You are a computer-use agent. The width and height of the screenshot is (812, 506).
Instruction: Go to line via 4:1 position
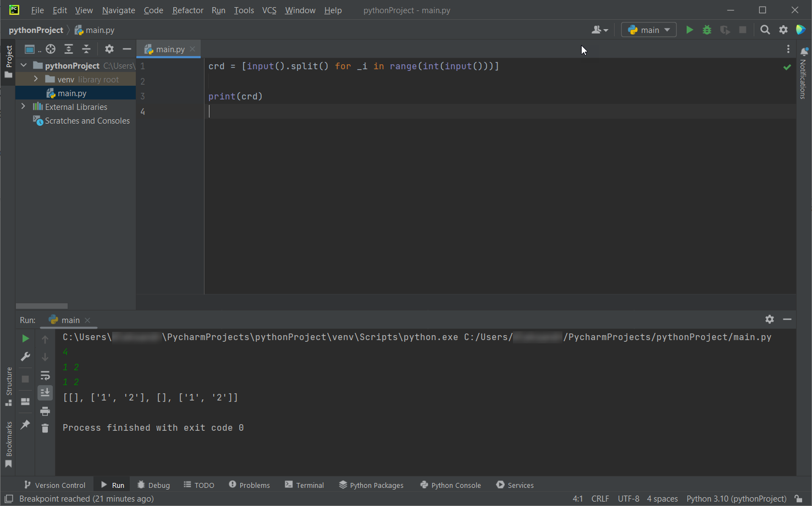tap(578, 499)
